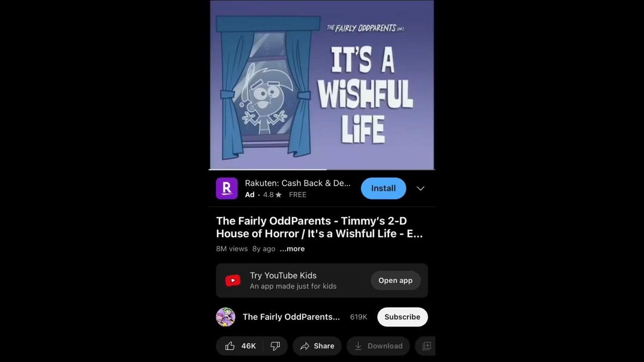Image resolution: width=644 pixels, height=362 pixels.
Task: Click the thumbs down dislike icon
Action: click(275, 346)
